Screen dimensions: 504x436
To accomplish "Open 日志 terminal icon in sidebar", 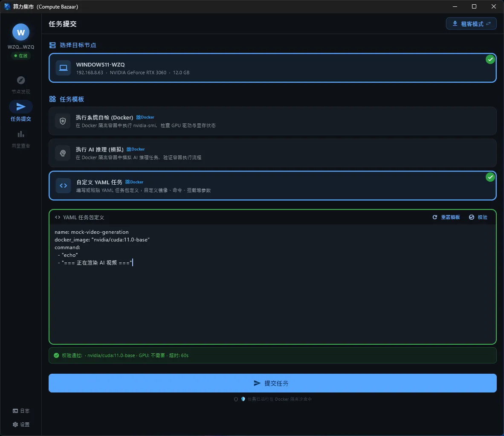I will click(x=15, y=410).
